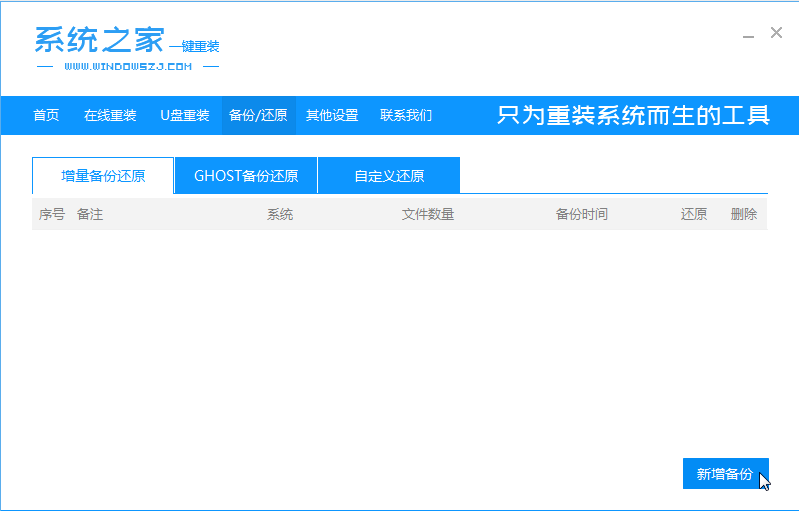Click the 序号 column header
Screen dimensions: 799x511
point(52,214)
